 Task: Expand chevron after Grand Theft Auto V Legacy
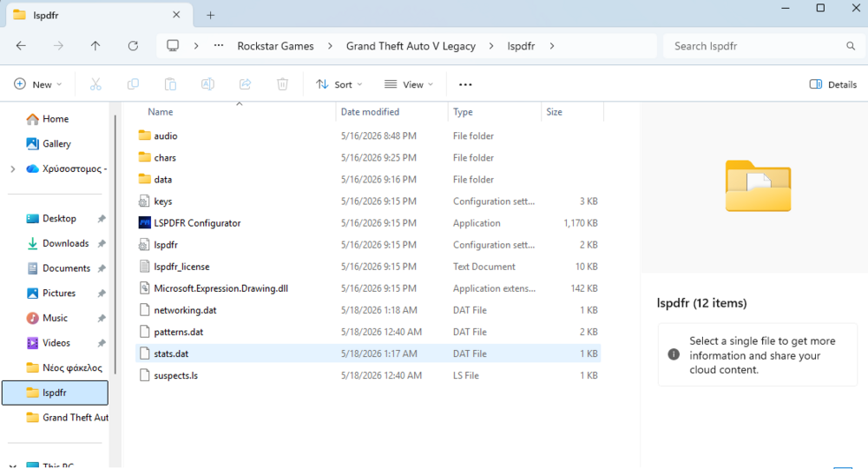[x=491, y=46]
